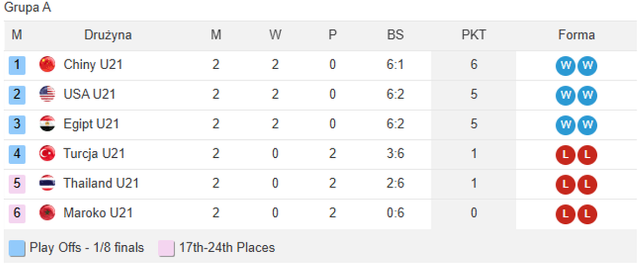
Task: Click the Morocco flag icon
Action: click(x=47, y=213)
